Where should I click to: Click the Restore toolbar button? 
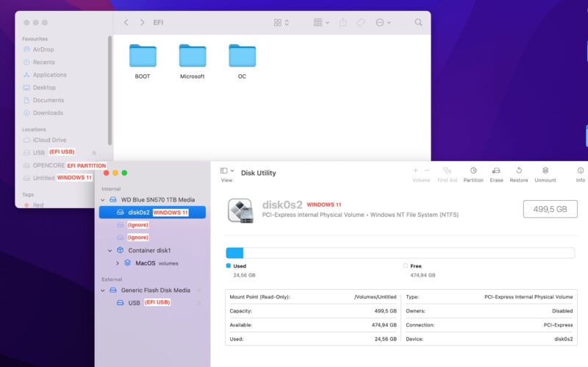click(x=519, y=175)
